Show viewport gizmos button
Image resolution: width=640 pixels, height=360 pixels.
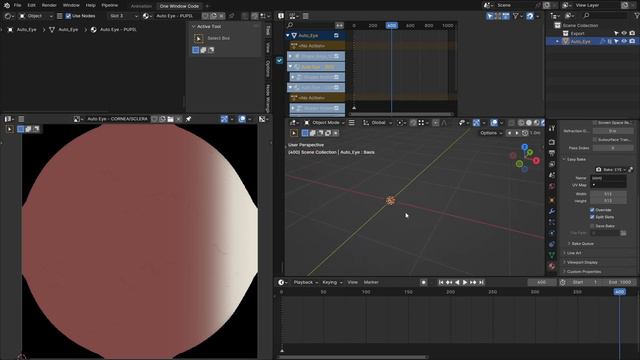476,123
